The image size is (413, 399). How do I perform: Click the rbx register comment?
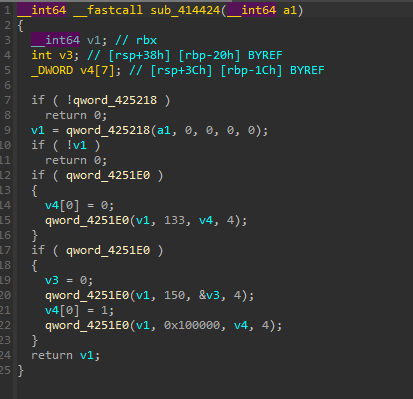point(146,40)
